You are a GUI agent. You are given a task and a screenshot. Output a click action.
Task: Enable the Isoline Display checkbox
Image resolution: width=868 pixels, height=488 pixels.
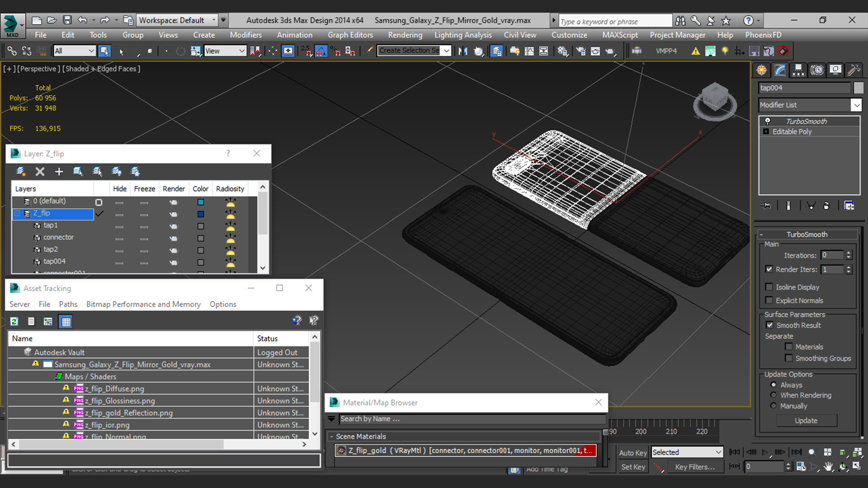[x=769, y=287]
